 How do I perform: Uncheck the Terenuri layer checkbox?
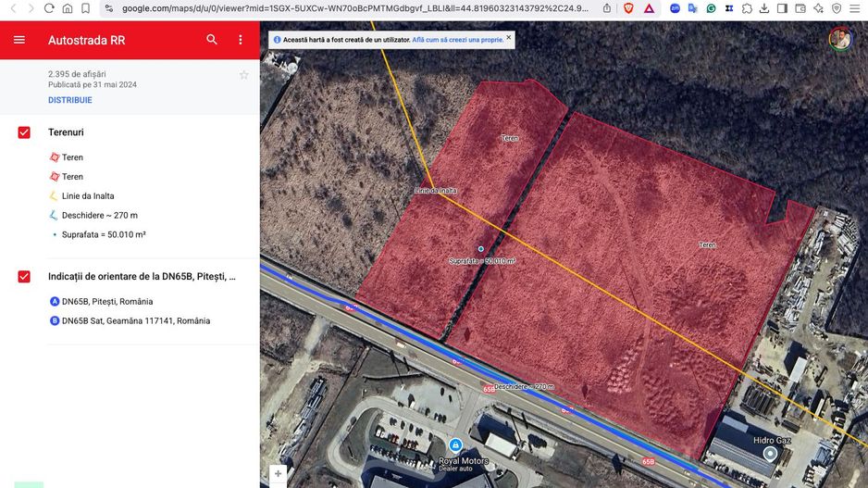(x=24, y=132)
